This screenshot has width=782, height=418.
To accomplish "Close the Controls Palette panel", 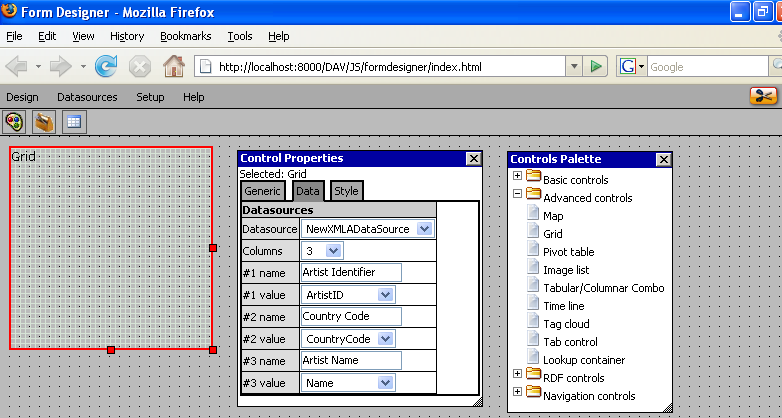I will click(663, 159).
